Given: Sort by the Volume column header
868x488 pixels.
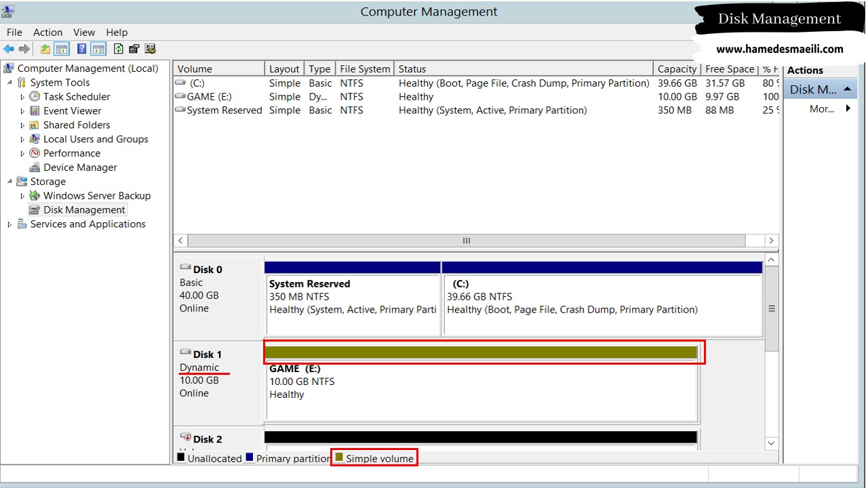Looking at the screenshot, I should coord(219,68).
